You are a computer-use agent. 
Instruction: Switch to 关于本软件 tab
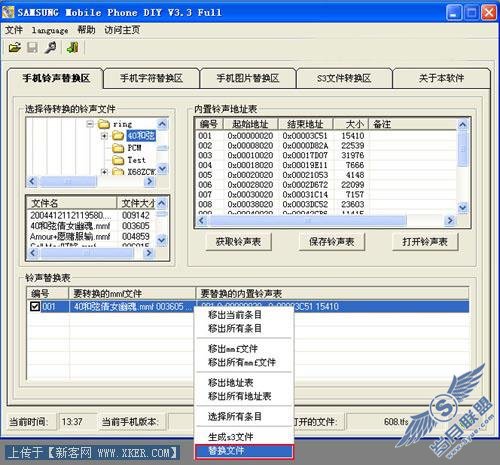click(441, 79)
